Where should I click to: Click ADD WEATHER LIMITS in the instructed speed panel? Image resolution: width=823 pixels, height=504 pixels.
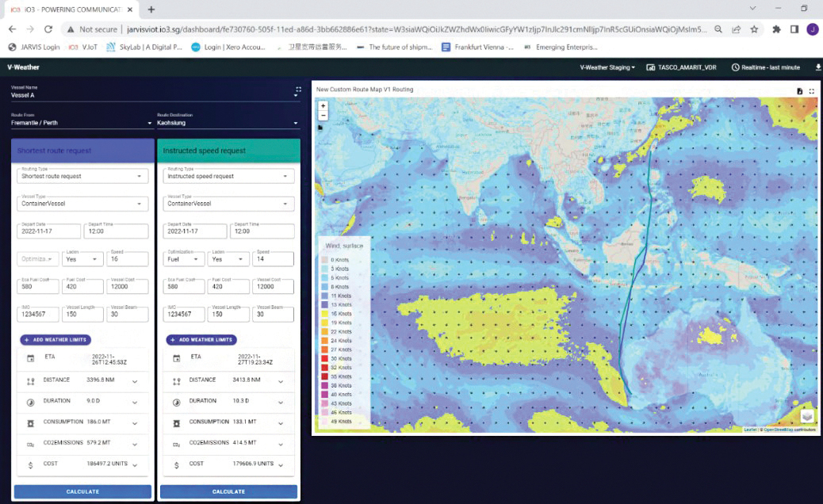(201, 340)
